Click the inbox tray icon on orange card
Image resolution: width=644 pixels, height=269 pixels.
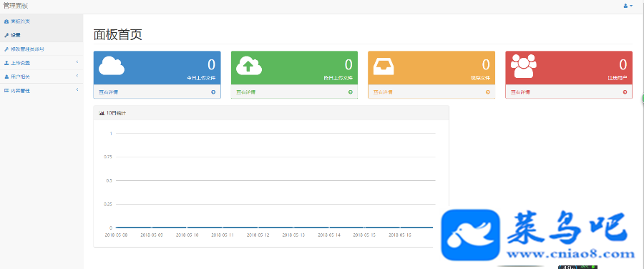pyautogui.click(x=384, y=66)
